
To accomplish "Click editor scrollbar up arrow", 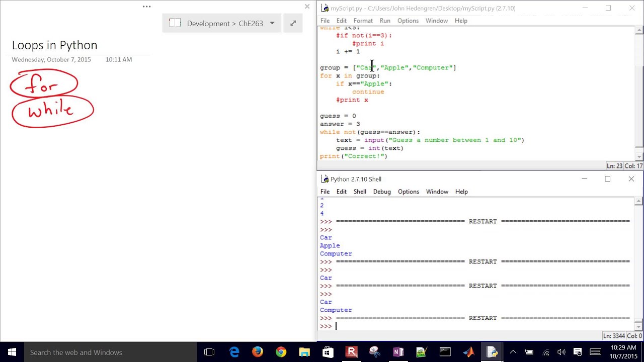I will tap(639, 31).
